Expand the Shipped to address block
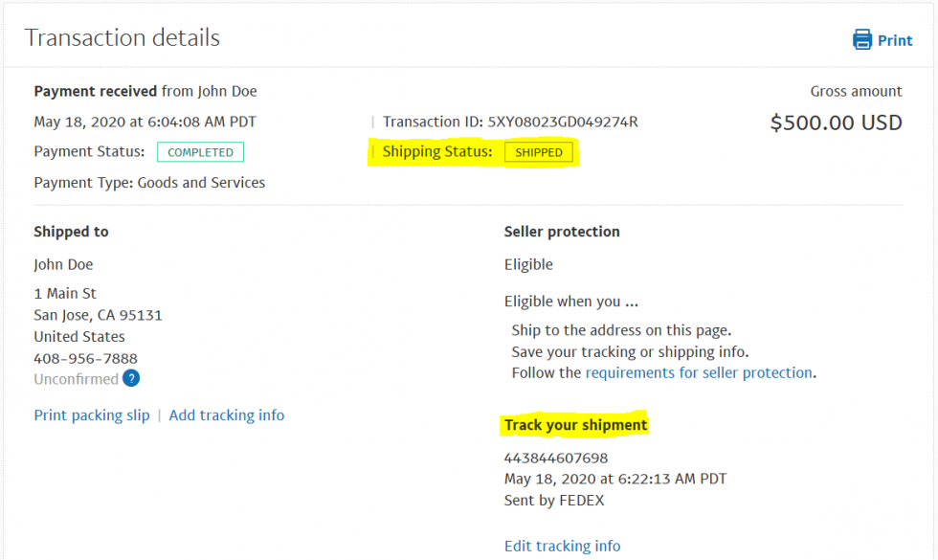This screenshot has width=938, height=560. (71, 231)
